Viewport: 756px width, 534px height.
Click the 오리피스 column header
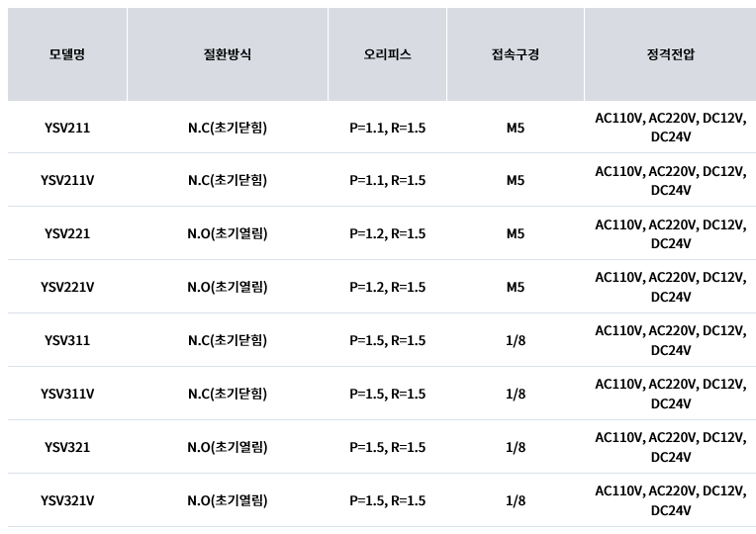coord(387,54)
